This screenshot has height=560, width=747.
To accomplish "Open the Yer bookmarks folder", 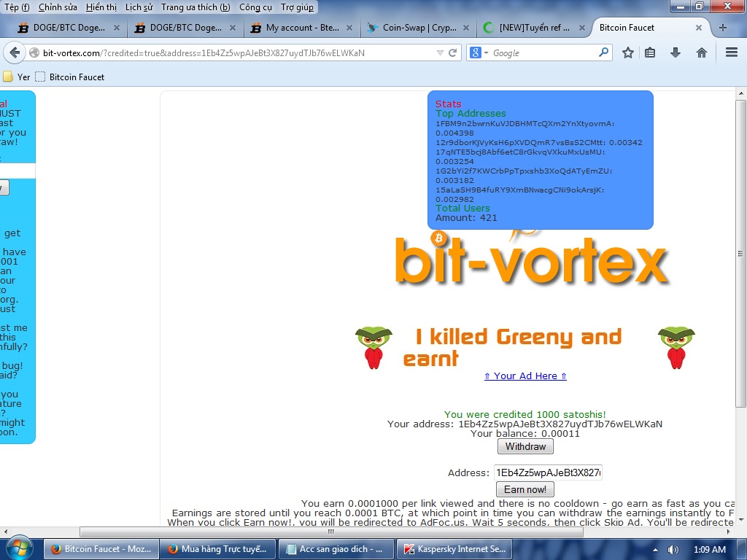I will [17, 77].
